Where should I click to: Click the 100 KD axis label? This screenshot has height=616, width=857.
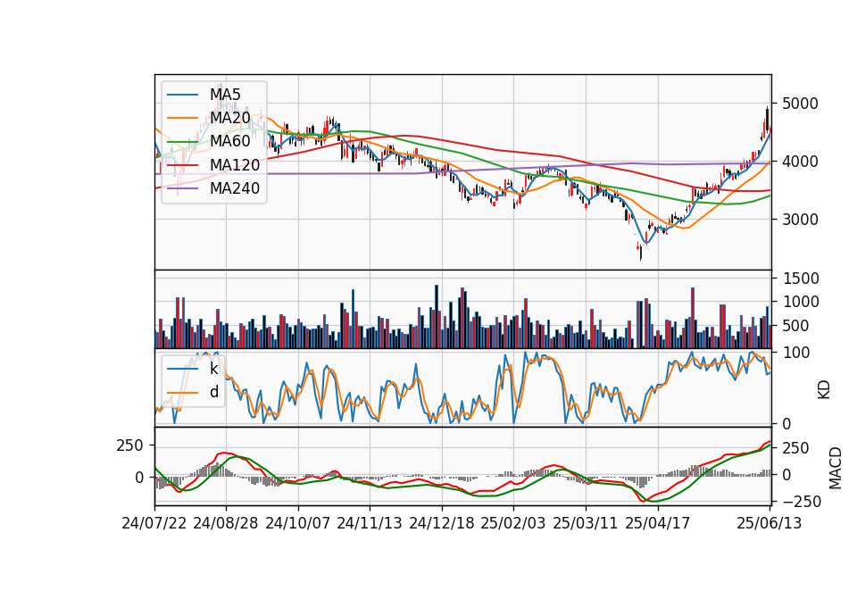click(x=796, y=353)
